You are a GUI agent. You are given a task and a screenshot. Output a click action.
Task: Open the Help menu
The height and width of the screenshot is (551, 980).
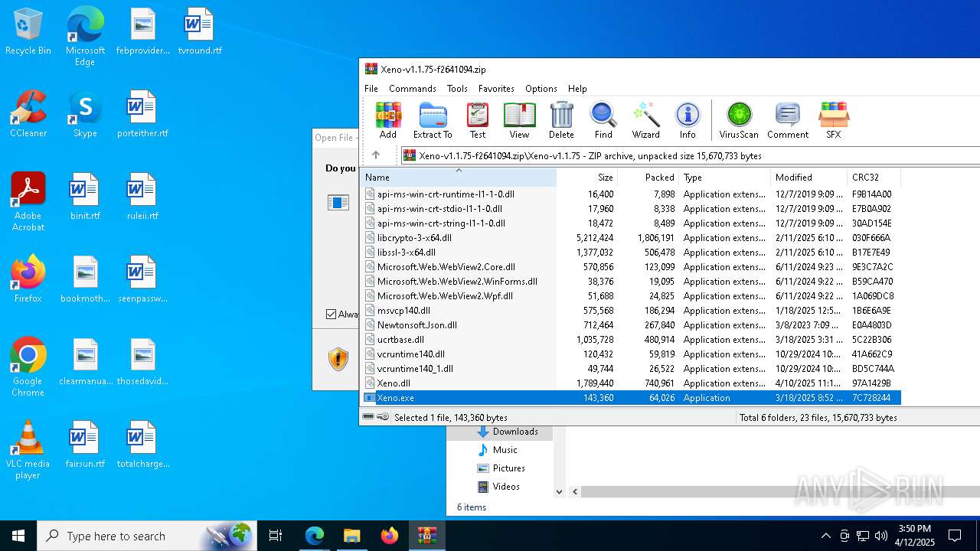click(x=577, y=89)
